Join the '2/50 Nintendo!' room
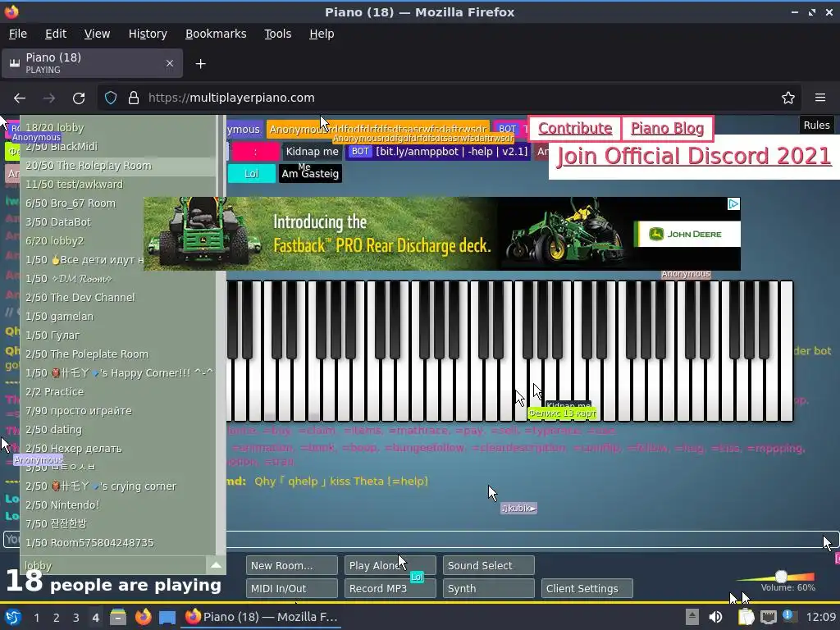Viewport: 840px width, 630px height. (x=118, y=504)
